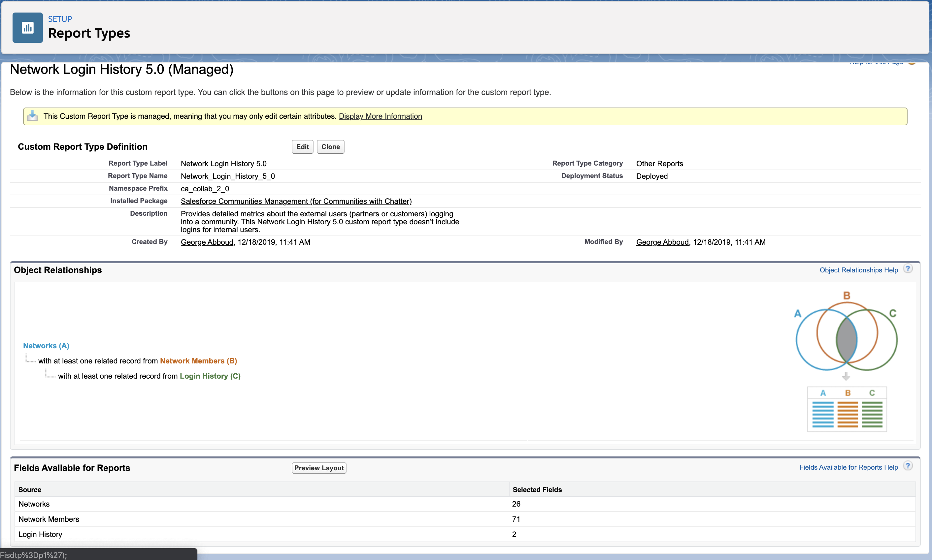Click the Network Members row in fields table
This screenshot has height=560, width=932.
[49, 519]
